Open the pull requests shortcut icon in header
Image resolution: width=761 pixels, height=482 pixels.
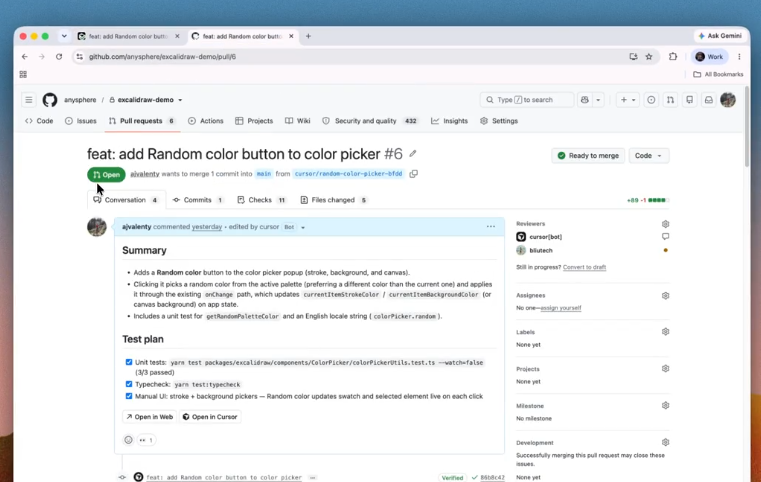pyautogui.click(x=670, y=100)
